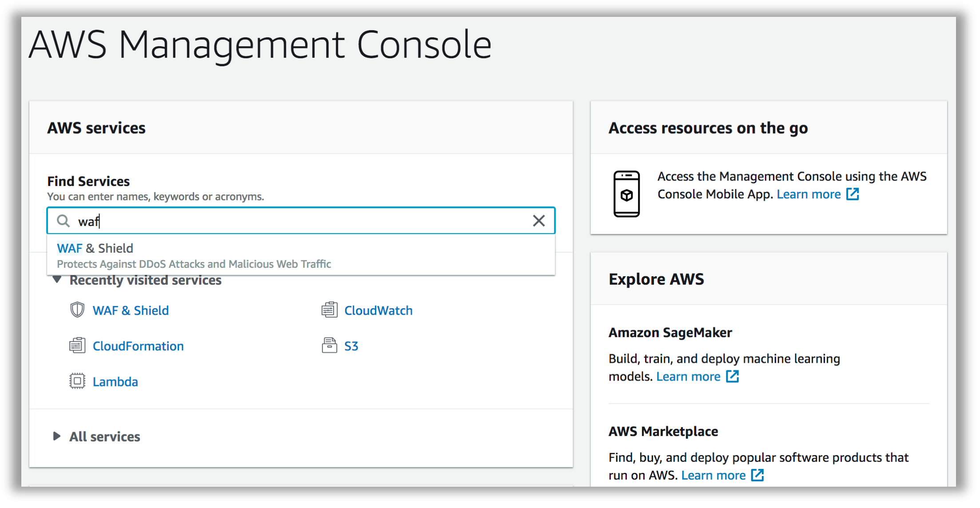This screenshot has height=508, width=980.
Task: Click external link icon beside Console Mobile App Learn more
Action: [x=853, y=194]
